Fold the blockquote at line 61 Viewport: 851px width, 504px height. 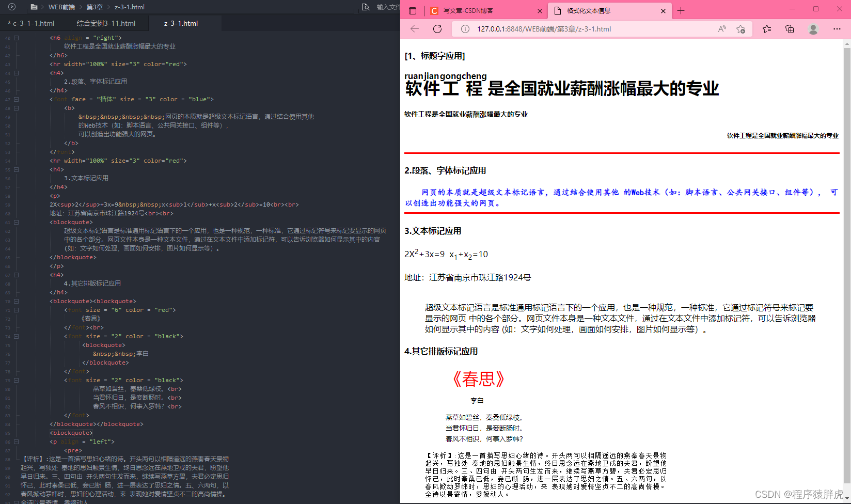[x=17, y=222]
